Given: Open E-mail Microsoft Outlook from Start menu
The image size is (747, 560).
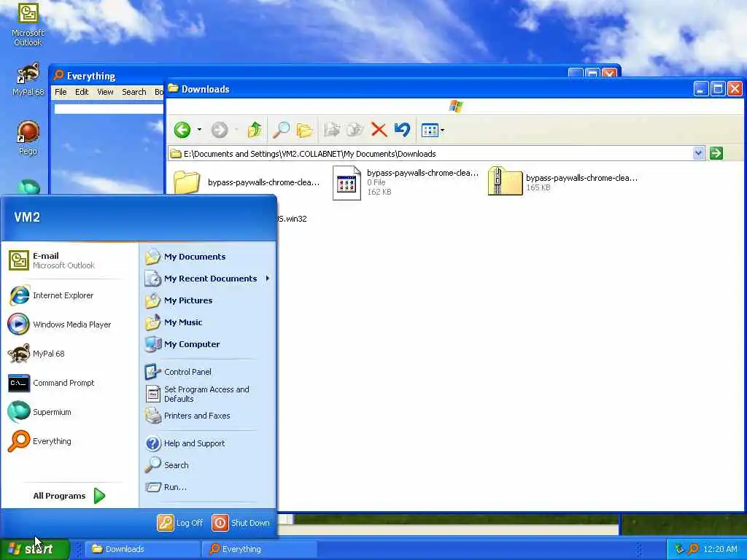Looking at the screenshot, I should click(69, 260).
